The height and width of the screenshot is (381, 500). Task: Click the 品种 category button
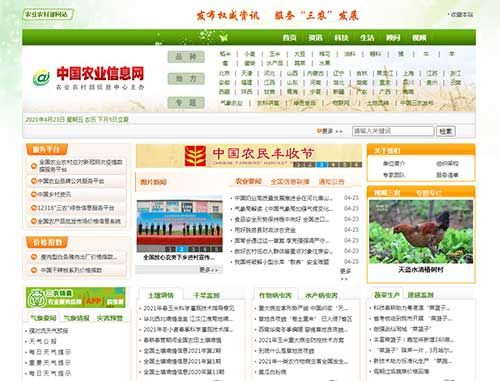[186, 57]
